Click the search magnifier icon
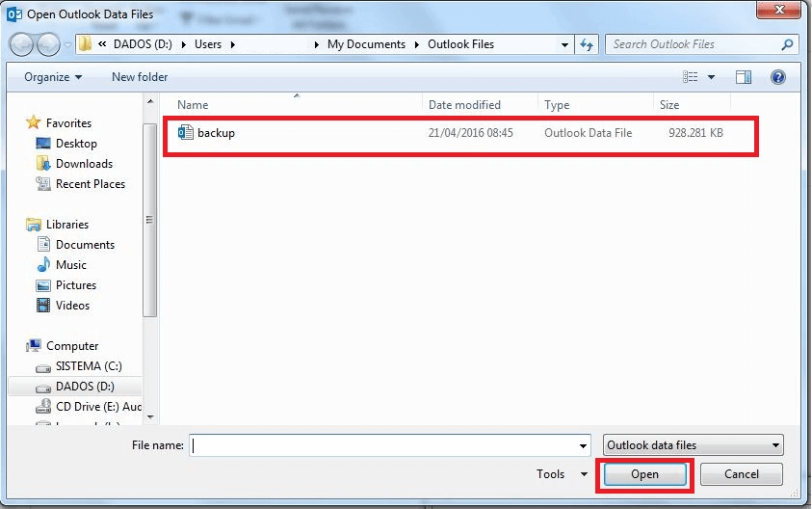812x509 pixels. (x=787, y=44)
